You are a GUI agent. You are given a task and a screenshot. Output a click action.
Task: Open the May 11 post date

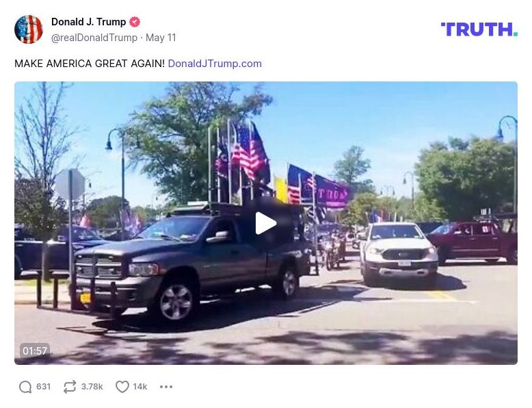click(161, 38)
